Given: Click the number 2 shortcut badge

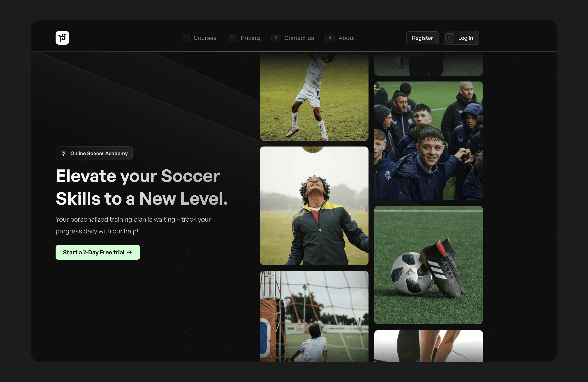Looking at the screenshot, I should tap(232, 38).
